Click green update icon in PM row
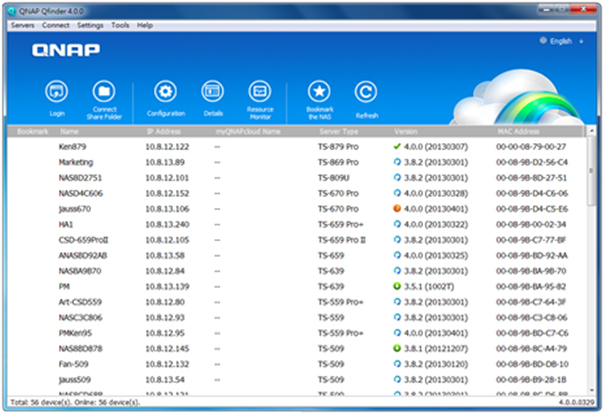Viewport: 604px width, 413px height. point(397,286)
